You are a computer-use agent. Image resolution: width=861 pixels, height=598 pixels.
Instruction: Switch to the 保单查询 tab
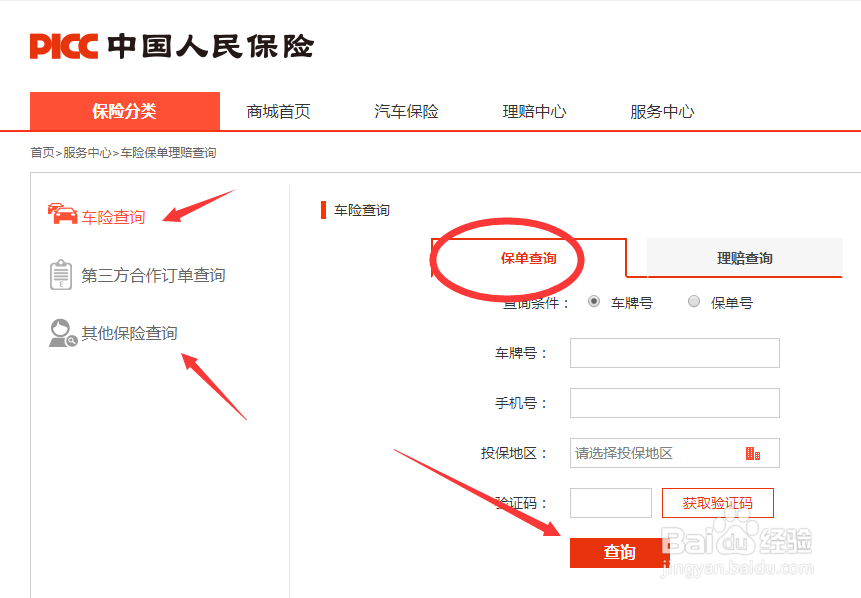pos(528,258)
